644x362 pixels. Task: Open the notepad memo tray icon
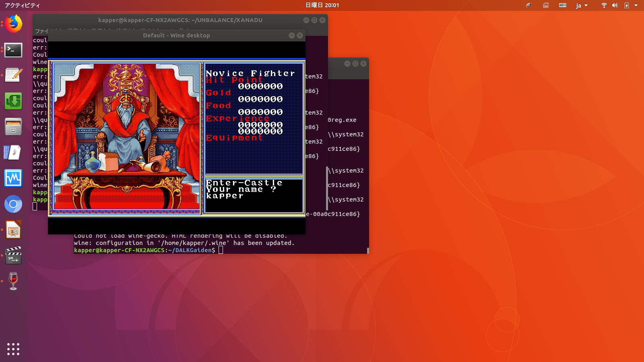(546, 5)
